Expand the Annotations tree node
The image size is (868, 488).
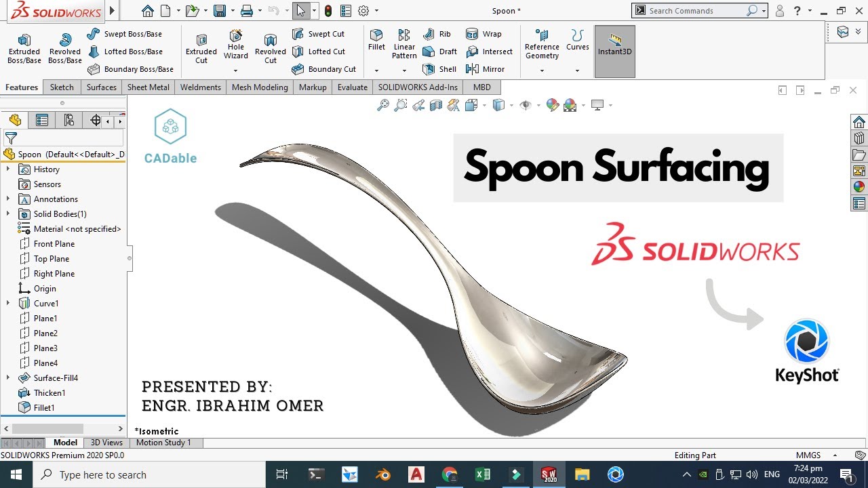(x=8, y=199)
